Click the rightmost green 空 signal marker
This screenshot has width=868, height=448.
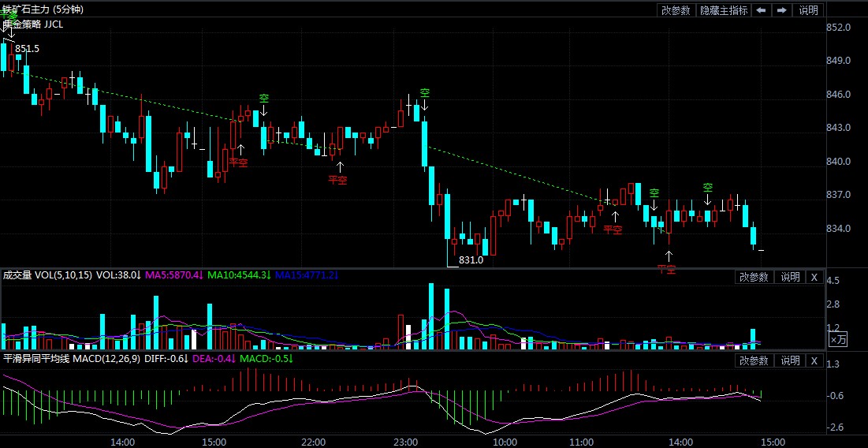[708, 188]
